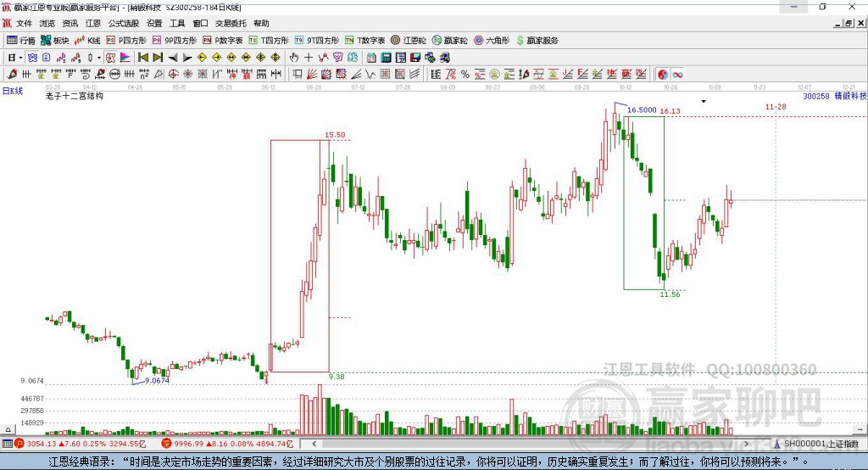The image size is (868, 470).
Task: Open the 行情 market quotes view
Action: tap(21, 41)
